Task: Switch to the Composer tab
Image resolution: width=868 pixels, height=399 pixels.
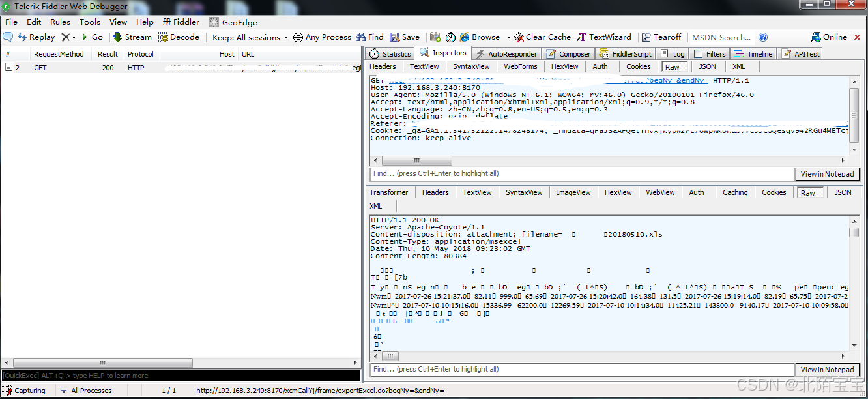Action: [568, 53]
